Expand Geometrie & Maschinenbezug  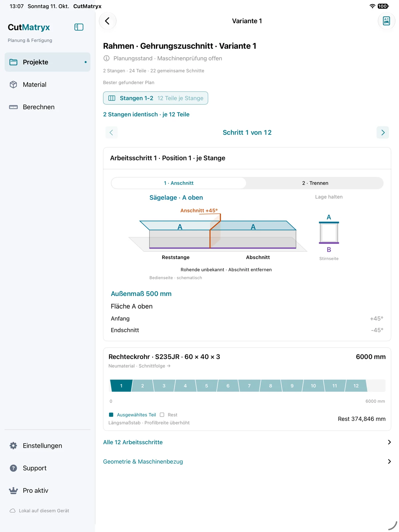[247, 462]
